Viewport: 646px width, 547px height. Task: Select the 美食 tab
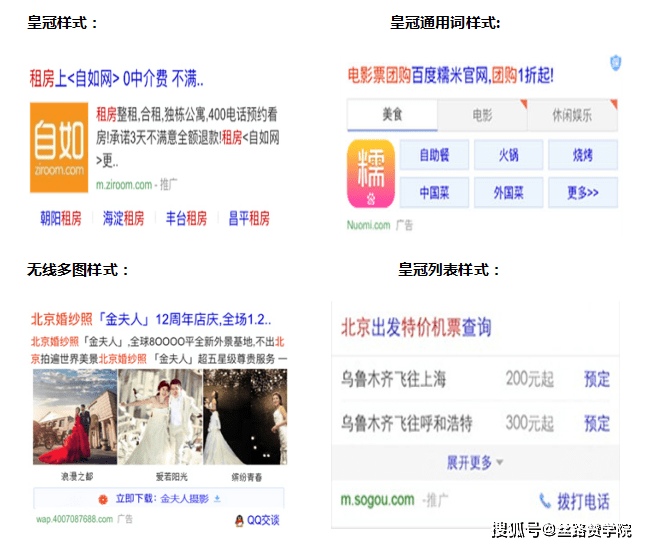[x=392, y=115]
